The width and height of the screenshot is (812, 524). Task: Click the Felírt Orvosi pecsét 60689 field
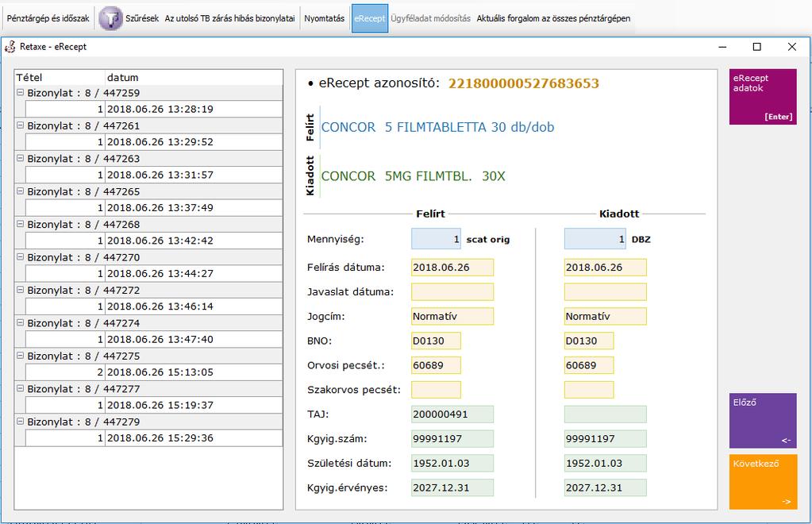pyautogui.click(x=436, y=365)
